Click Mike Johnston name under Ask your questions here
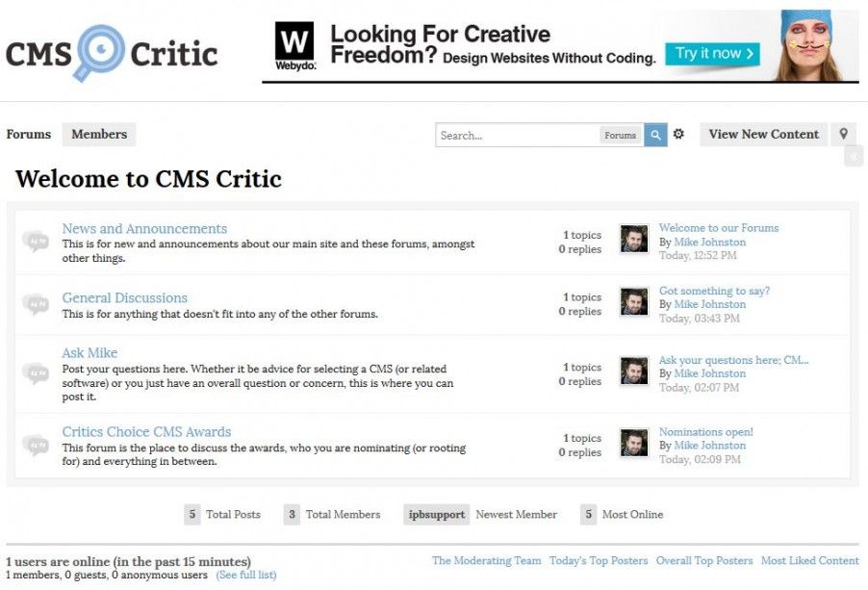This screenshot has width=868, height=590. click(x=709, y=373)
